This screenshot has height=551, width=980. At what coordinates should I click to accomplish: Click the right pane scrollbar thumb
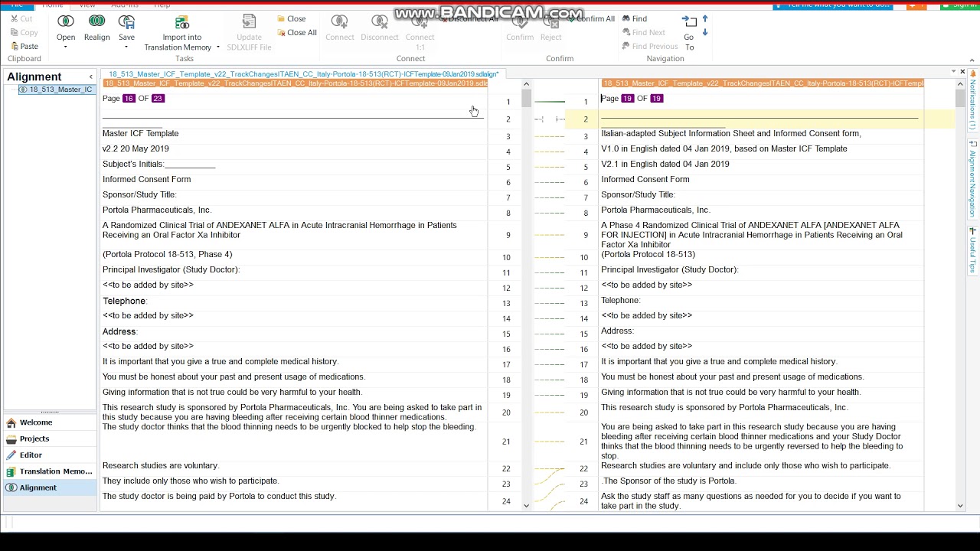[x=960, y=98]
